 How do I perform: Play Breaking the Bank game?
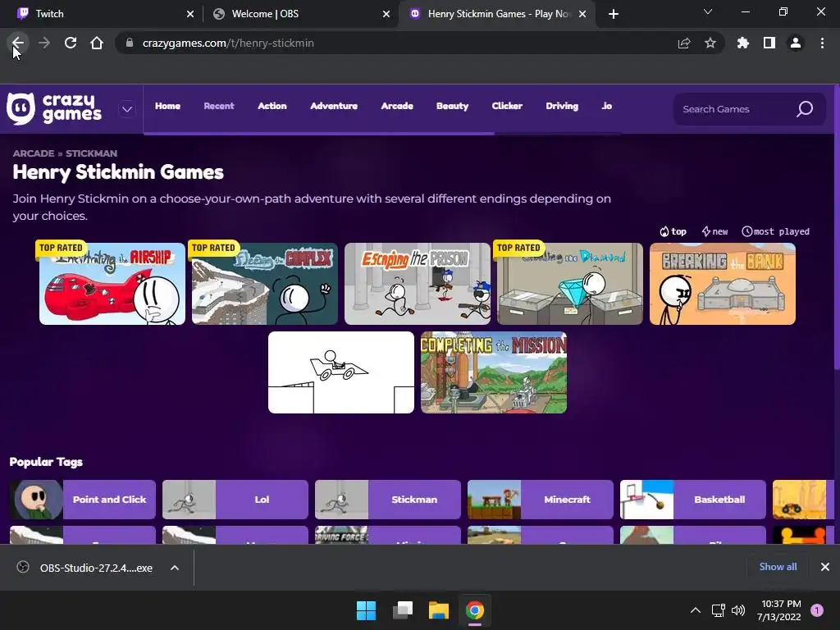pyautogui.click(x=722, y=283)
